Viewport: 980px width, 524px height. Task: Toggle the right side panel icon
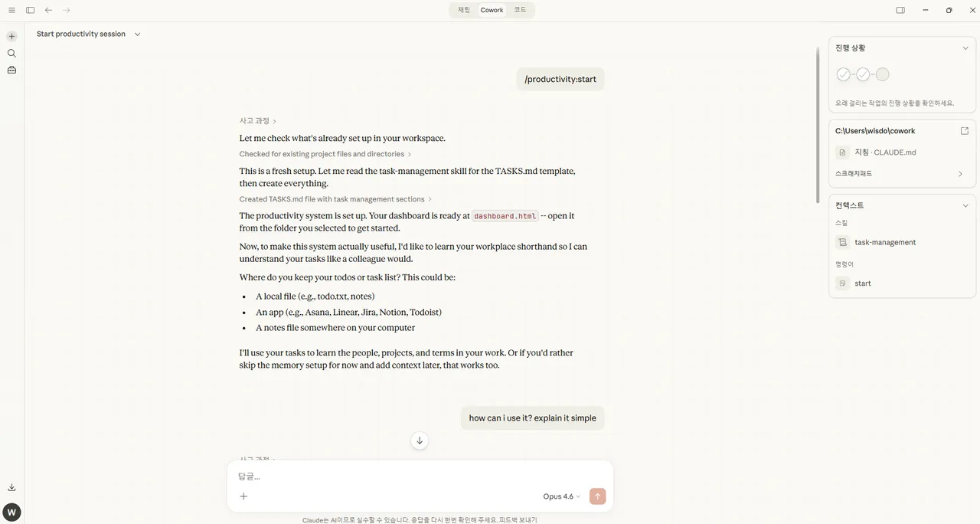(x=900, y=10)
